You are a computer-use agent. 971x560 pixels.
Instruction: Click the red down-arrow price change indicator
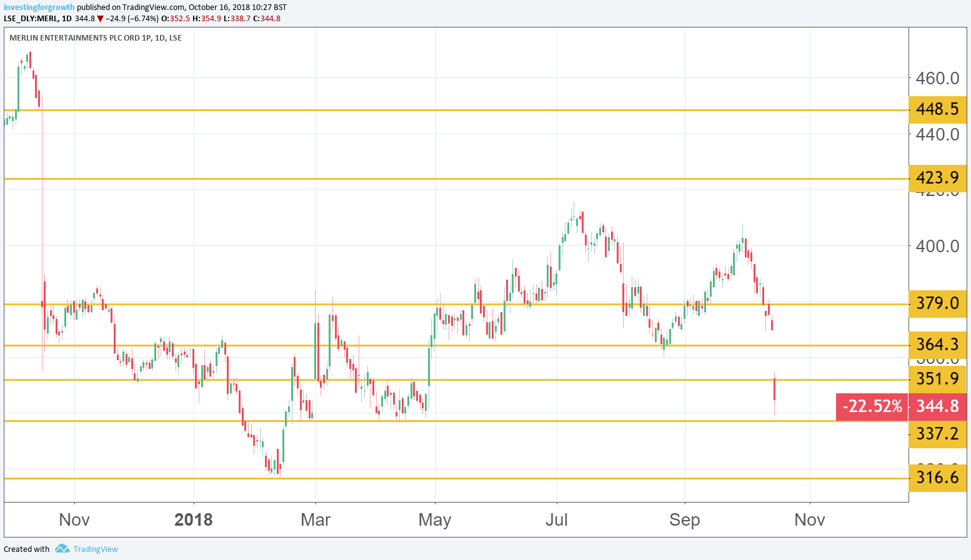(101, 19)
